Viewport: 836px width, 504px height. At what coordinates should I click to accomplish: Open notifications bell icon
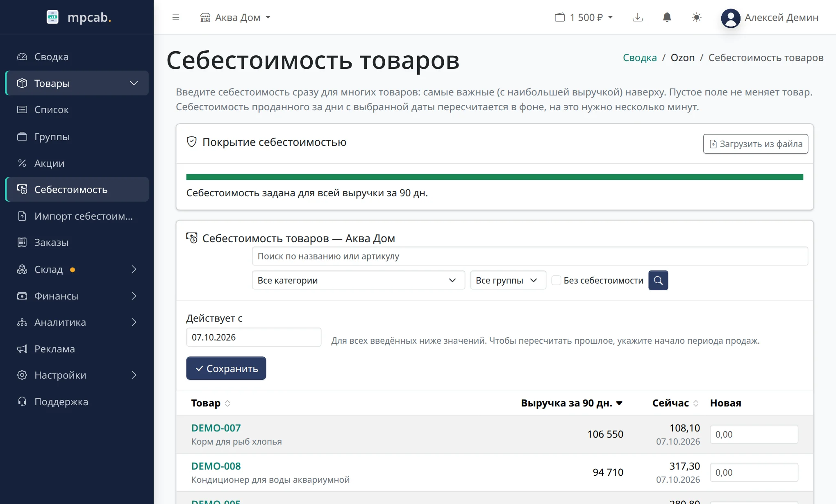667,17
